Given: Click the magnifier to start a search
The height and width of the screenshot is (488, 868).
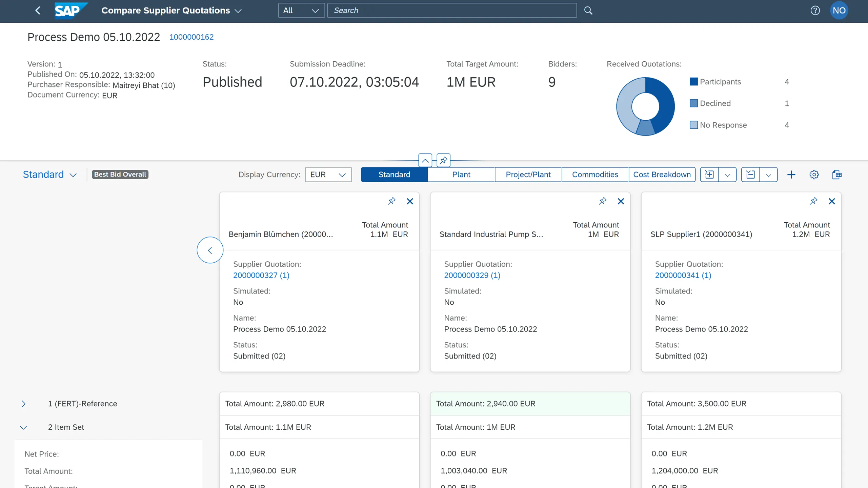Looking at the screenshot, I should coord(588,10).
